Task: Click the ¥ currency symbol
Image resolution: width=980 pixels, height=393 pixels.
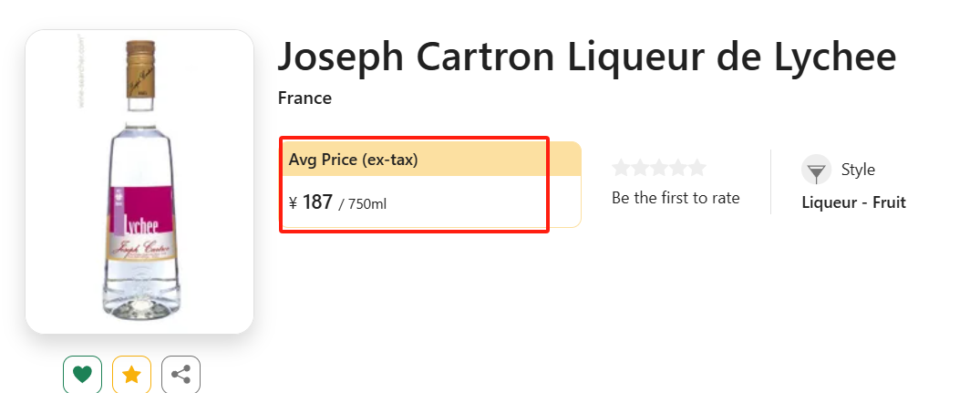Action: click(x=294, y=203)
